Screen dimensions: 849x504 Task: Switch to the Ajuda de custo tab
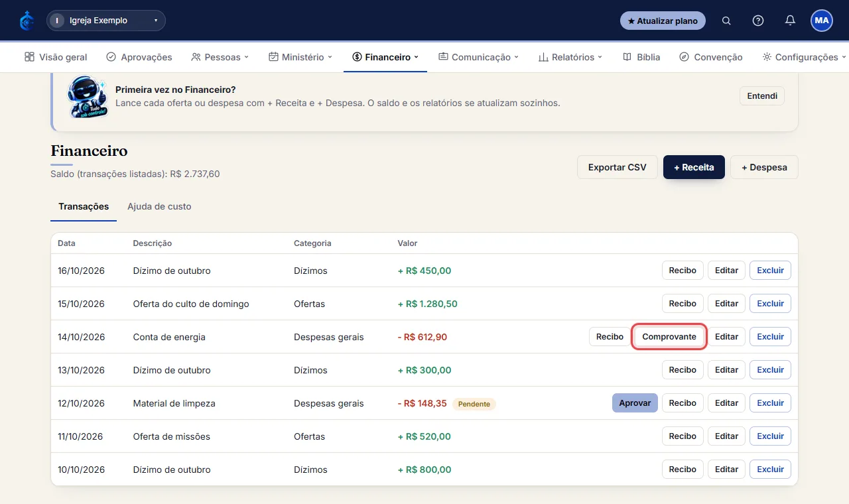[x=159, y=207]
